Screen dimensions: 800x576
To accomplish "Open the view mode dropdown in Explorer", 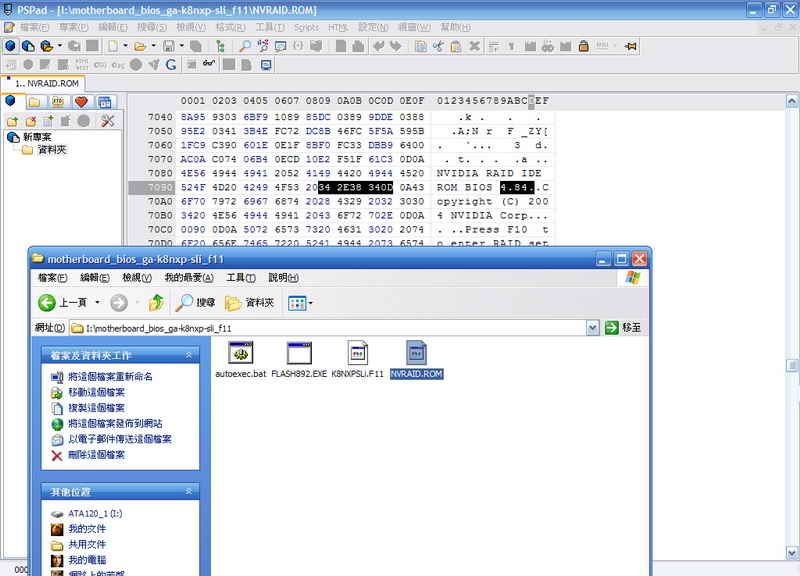I will pos(300,303).
